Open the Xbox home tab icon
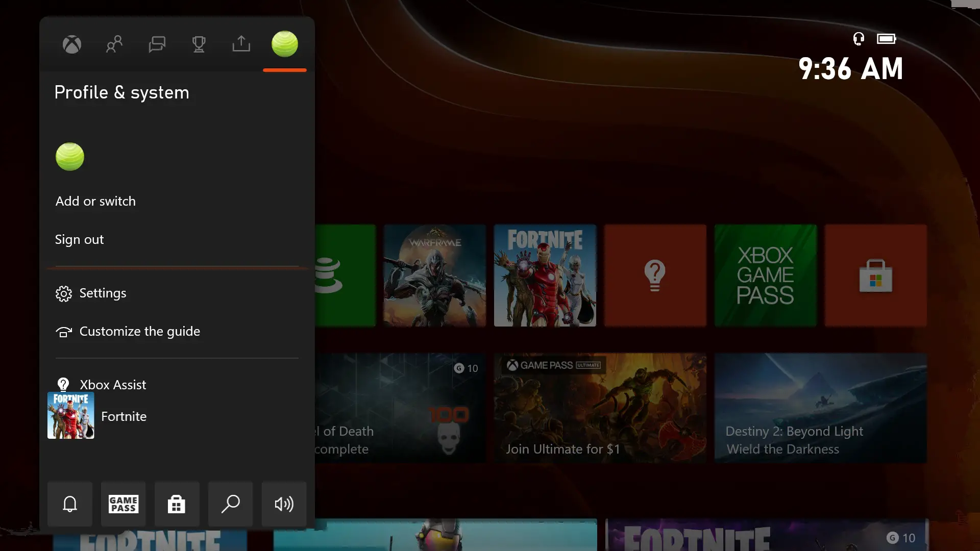The width and height of the screenshot is (980, 551). tap(72, 45)
